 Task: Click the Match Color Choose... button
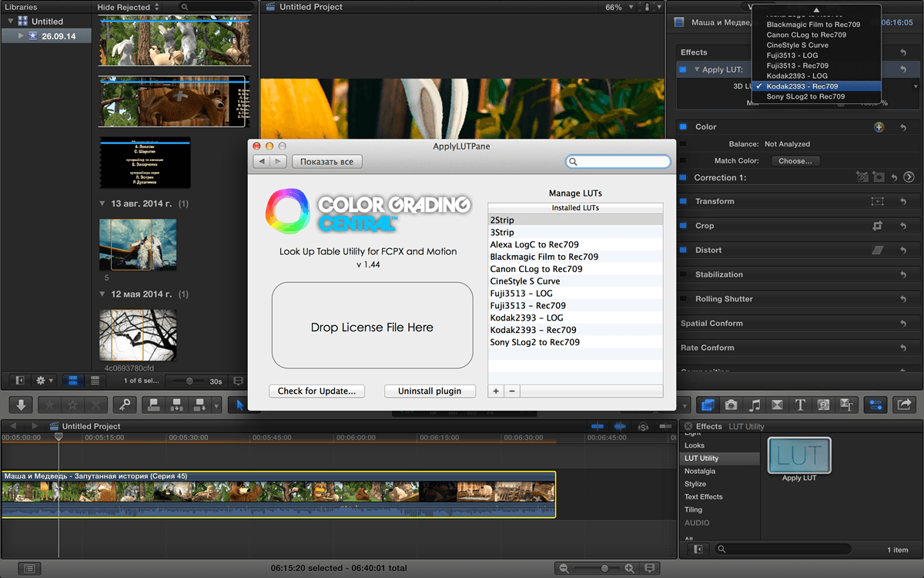pos(795,161)
